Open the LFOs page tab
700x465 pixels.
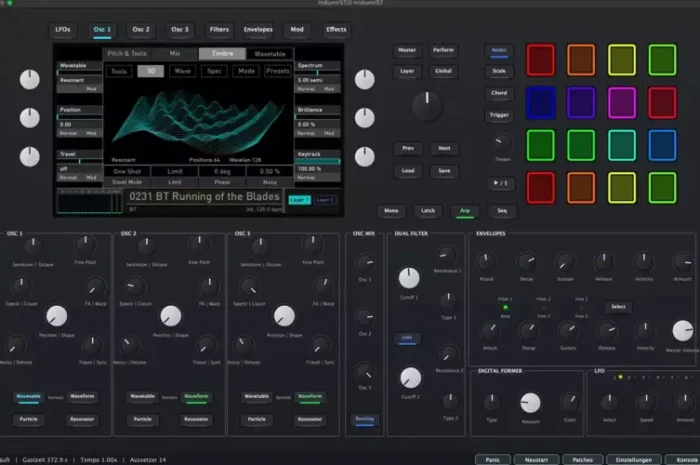(x=63, y=29)
